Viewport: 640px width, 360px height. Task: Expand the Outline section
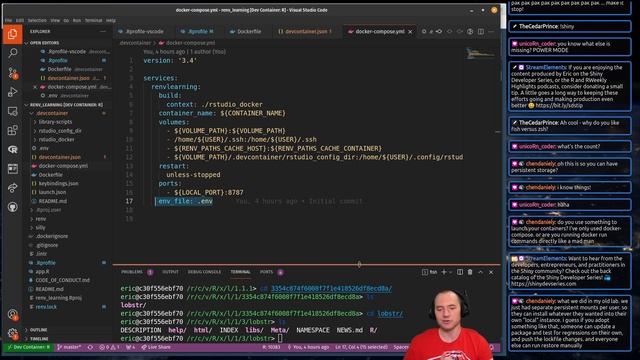pyautogui.click(x=38, y=330)
